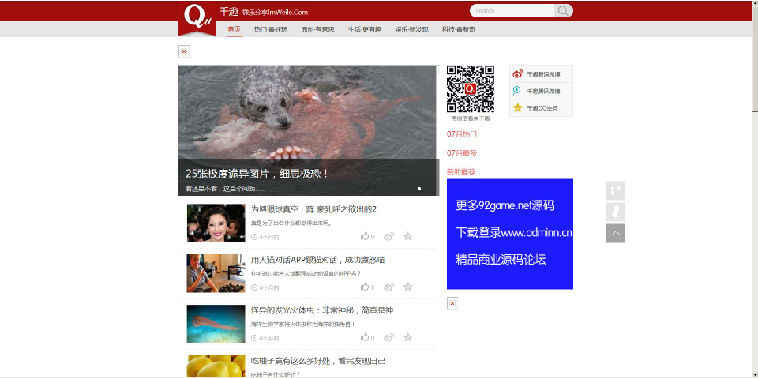Viewport: 758px width, 378px height.
Task: Click the magnifier search button
Action: tap(563, 11)
